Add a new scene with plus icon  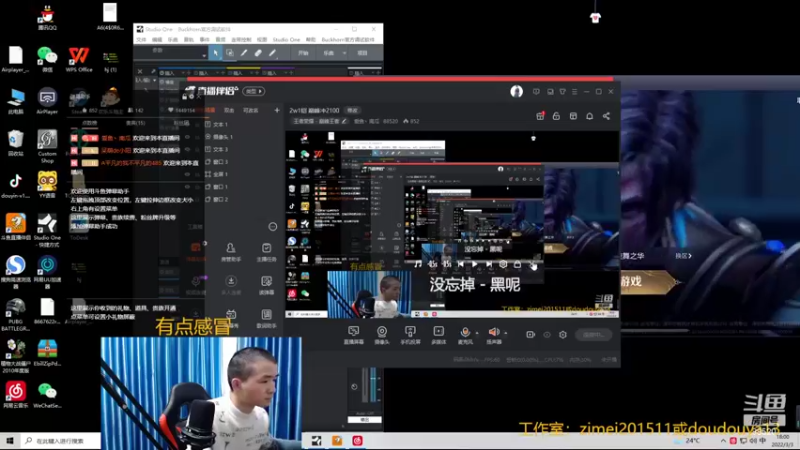(x=277, y=110)
